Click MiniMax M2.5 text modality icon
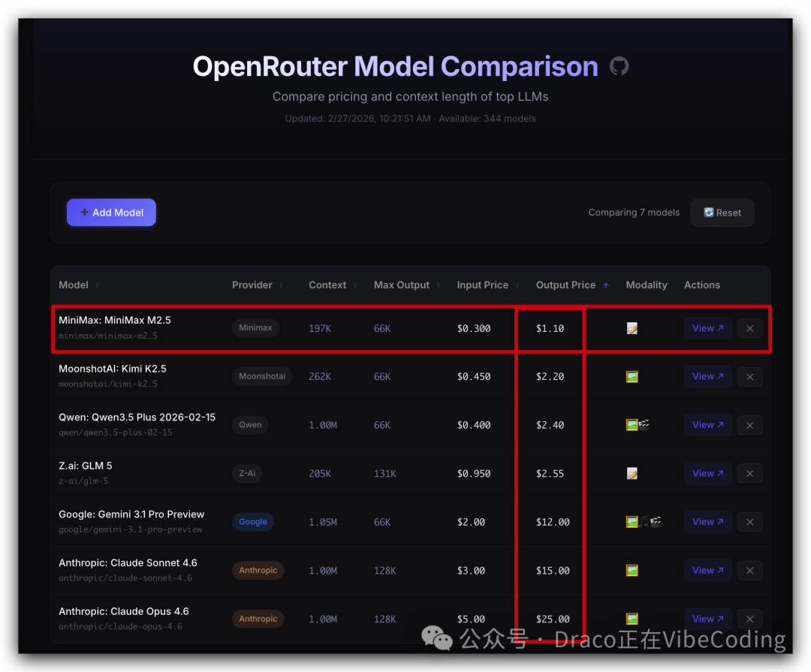Screen dimensions: 811x672 tap(632, 329)
